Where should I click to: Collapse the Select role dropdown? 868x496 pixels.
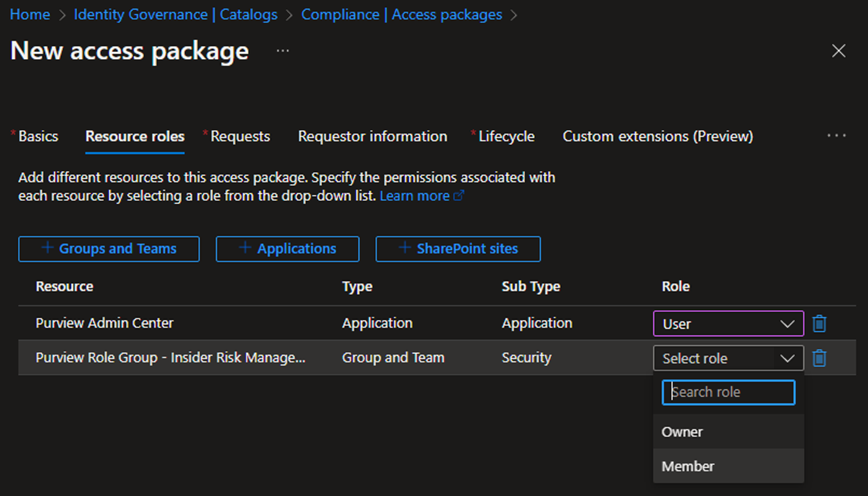tap(728, 358)
